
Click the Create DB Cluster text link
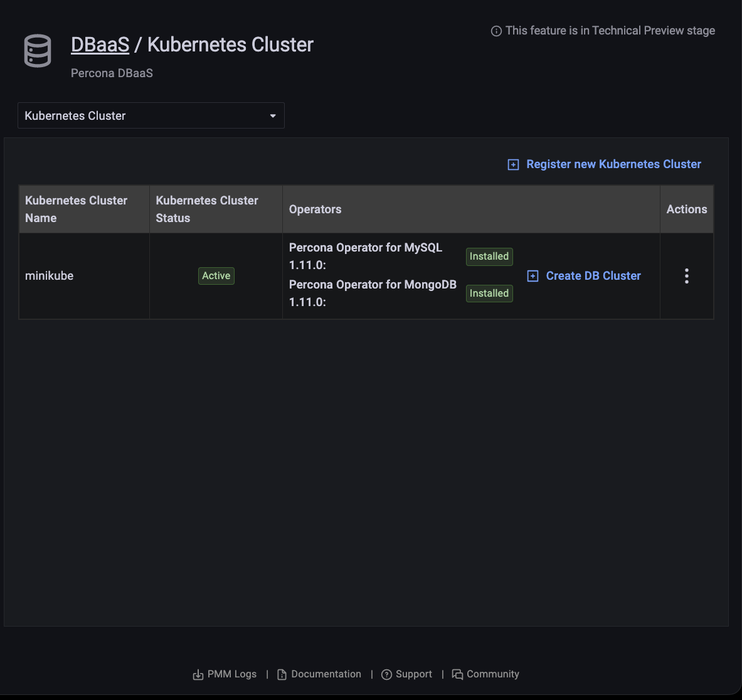tap(593, 276)
